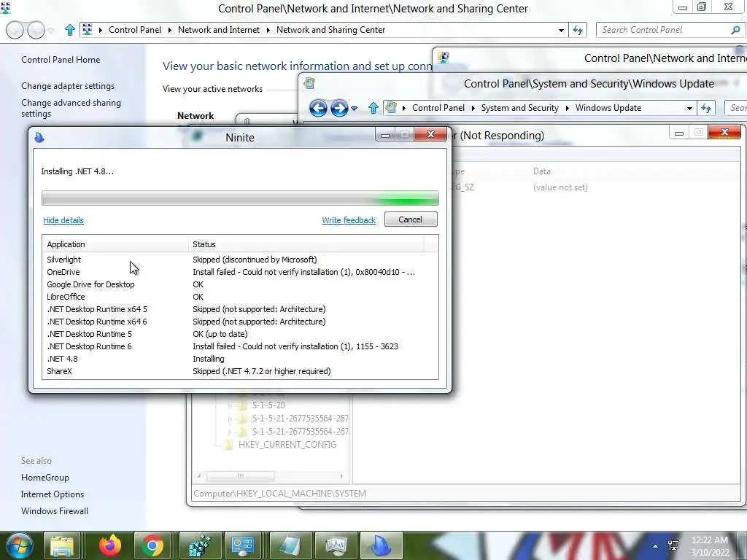The height and width of the screenshot is (560, 747).
Task: Refresh the Network and Sharing Center address bar
Action: click(578, 30)
